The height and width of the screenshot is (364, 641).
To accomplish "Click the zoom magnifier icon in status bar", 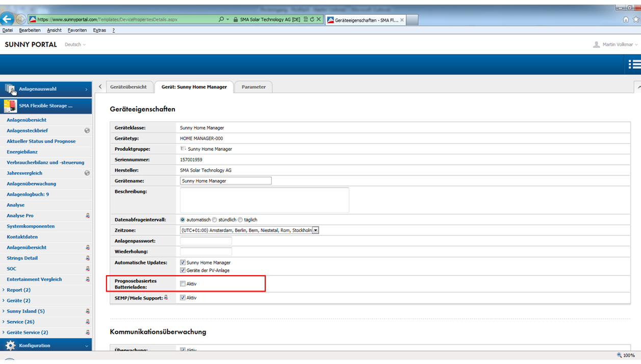I will 619,355.
